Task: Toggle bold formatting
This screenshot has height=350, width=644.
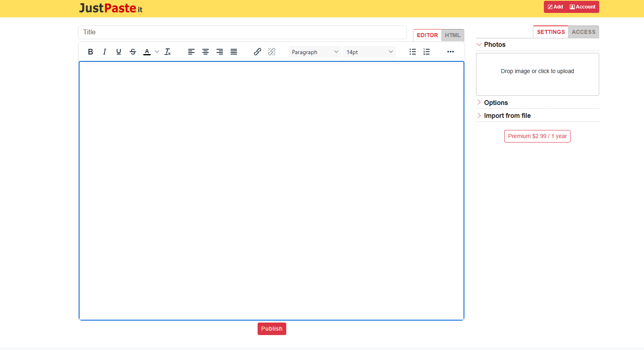Action: point(90,52)
